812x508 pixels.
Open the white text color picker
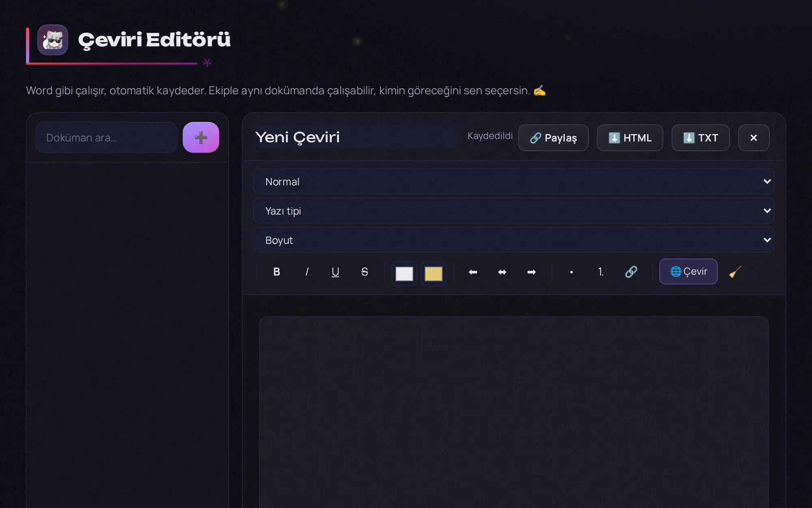(x=404, y=274)
